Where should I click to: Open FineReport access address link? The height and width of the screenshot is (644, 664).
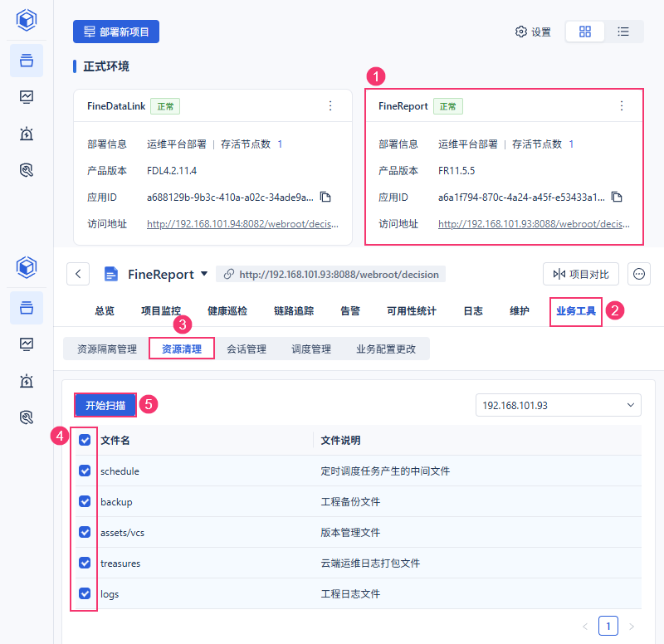[534, 224]
